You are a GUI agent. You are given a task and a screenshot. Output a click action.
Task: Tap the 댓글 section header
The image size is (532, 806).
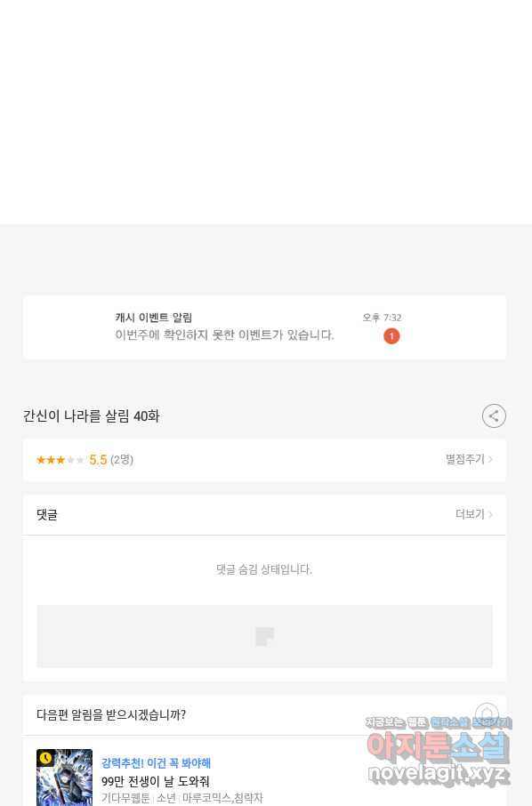pyautogui.click(x=47, y=514)
